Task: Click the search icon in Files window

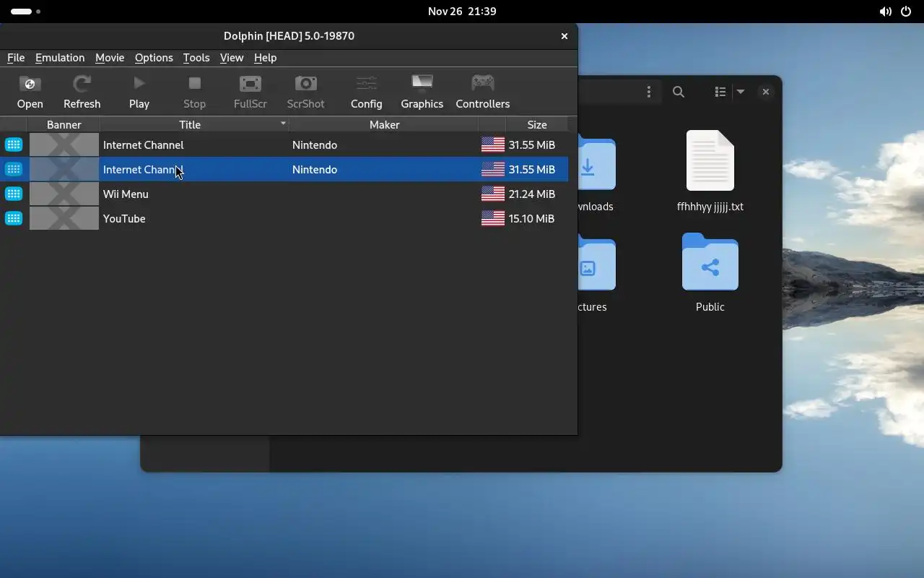Action: pyautogui.click(x=679, y=92)
